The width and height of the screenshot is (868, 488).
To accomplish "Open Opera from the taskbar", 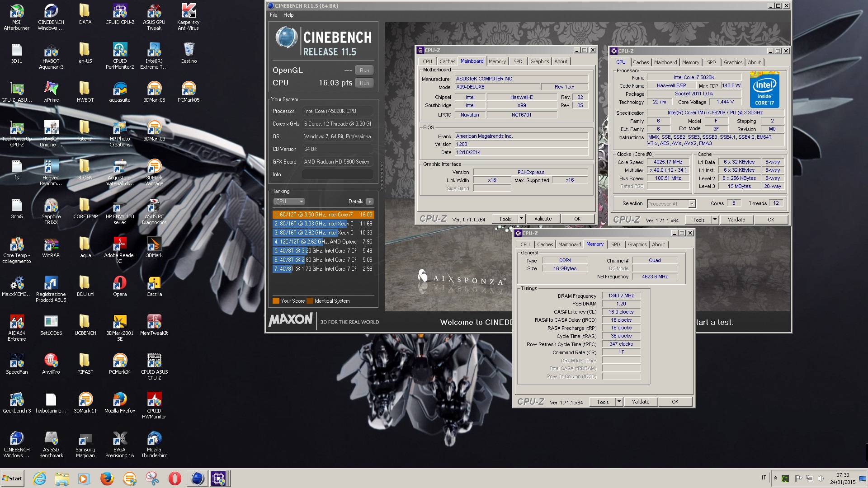I will 175,479.
